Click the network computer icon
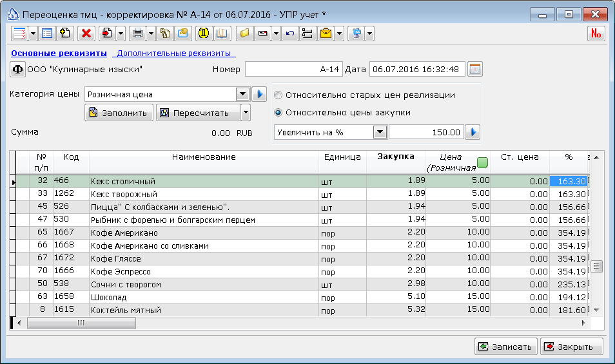615x364 pixels. tap(356, 34)
